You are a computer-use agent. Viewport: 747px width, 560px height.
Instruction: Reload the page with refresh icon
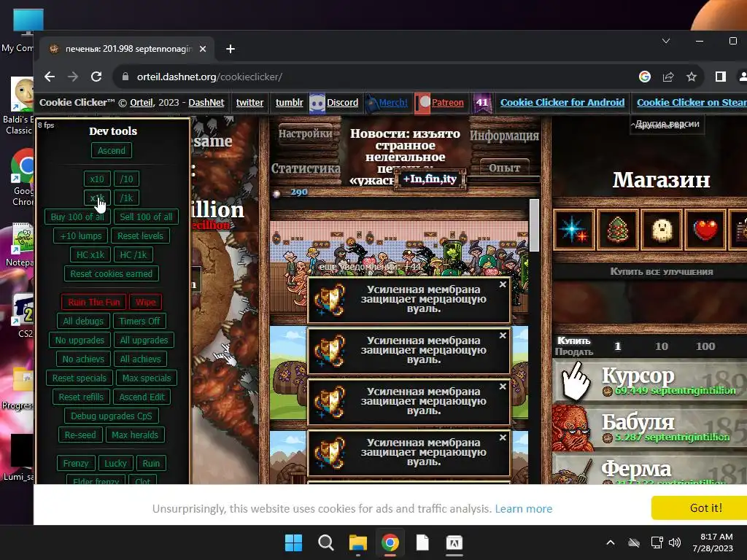coord(96,77)
